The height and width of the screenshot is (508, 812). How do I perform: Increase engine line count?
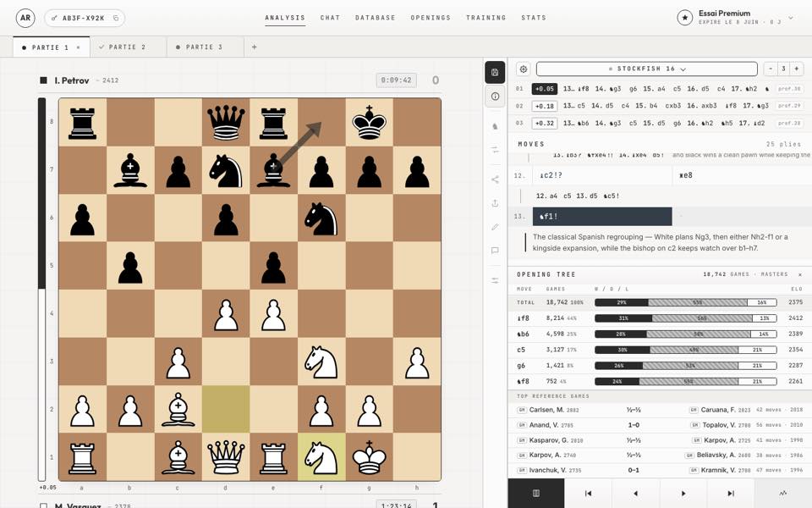[x=797, y=69]
